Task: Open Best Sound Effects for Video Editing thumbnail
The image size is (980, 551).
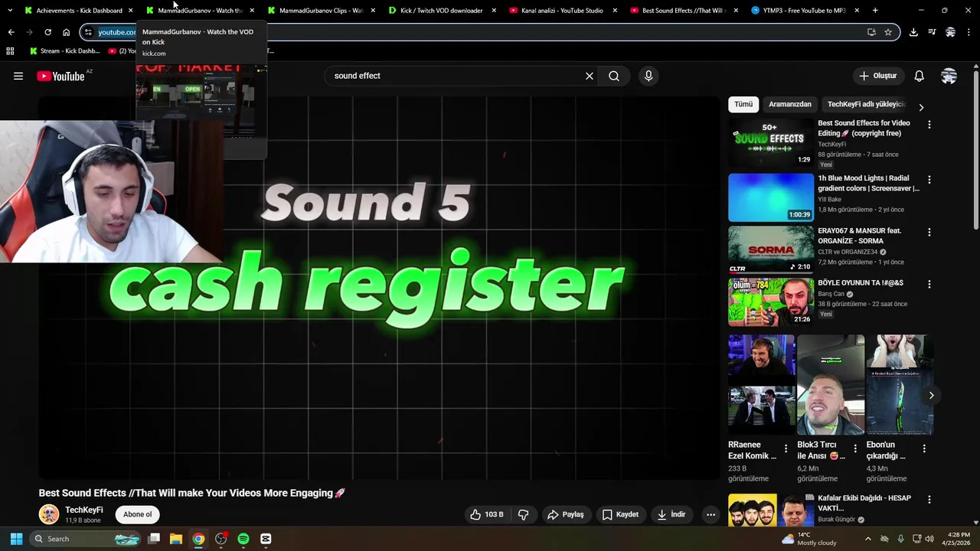Action: coord(771,142)
